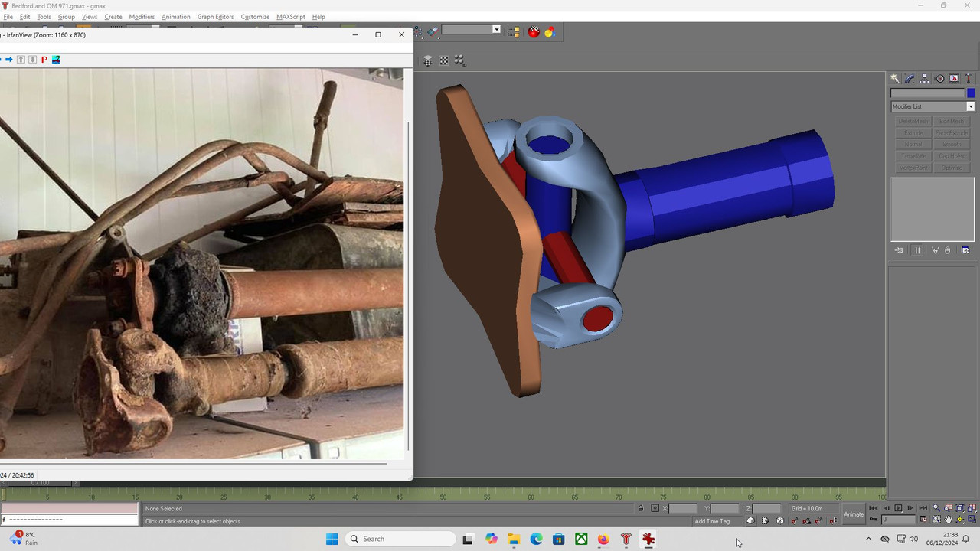Open File Explorer from the taskbar
Viewport: 980px width, 551px height.
[513, 539]
